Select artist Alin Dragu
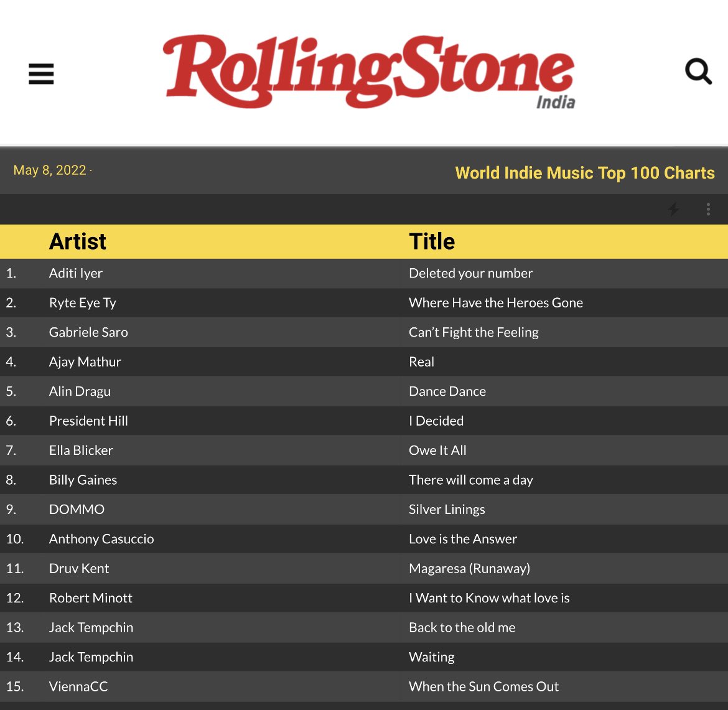This screenshot has width=728, height=710. (x=80, y=391)
